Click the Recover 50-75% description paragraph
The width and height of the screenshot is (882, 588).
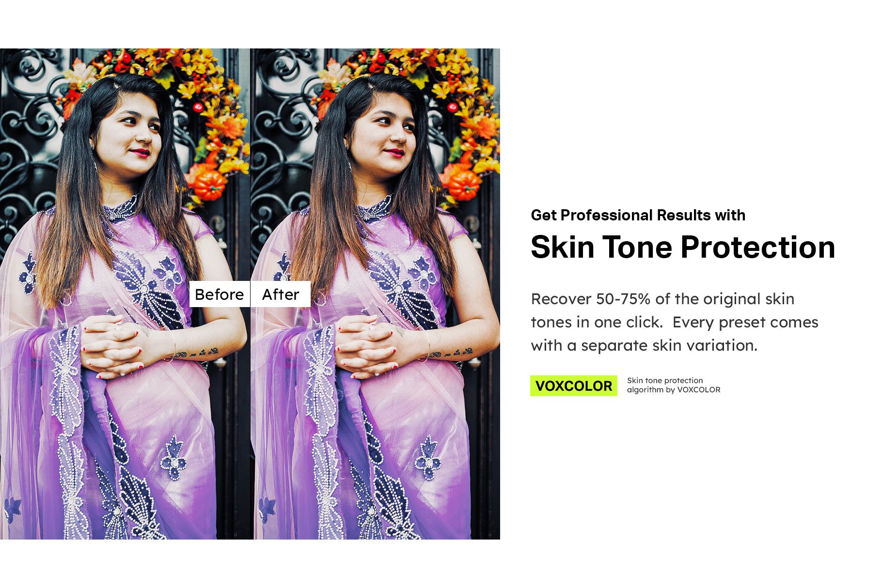(x=675, y=322)
